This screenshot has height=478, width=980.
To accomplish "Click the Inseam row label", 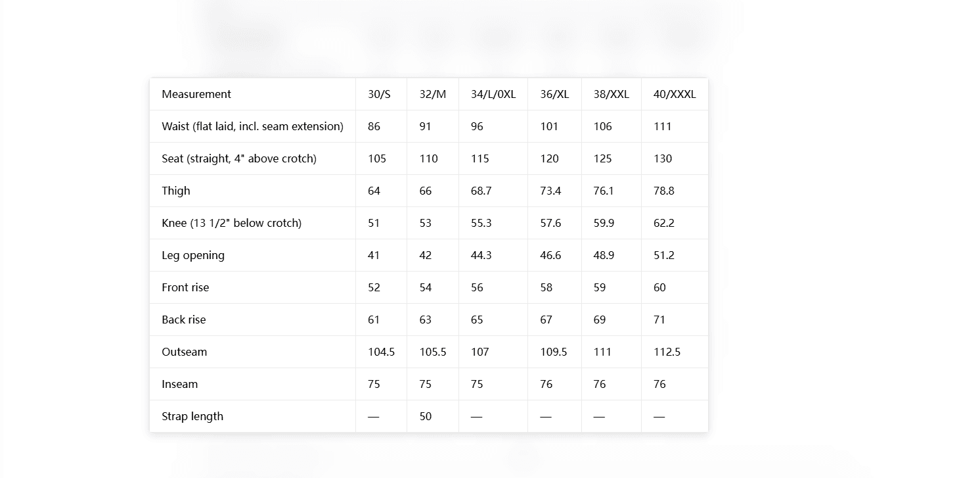I will pos(180,384).
